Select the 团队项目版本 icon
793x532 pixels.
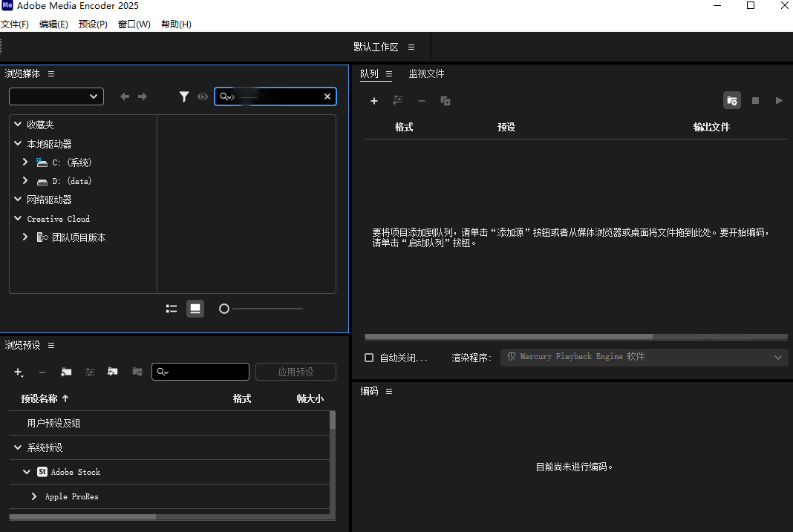point(42,237)
